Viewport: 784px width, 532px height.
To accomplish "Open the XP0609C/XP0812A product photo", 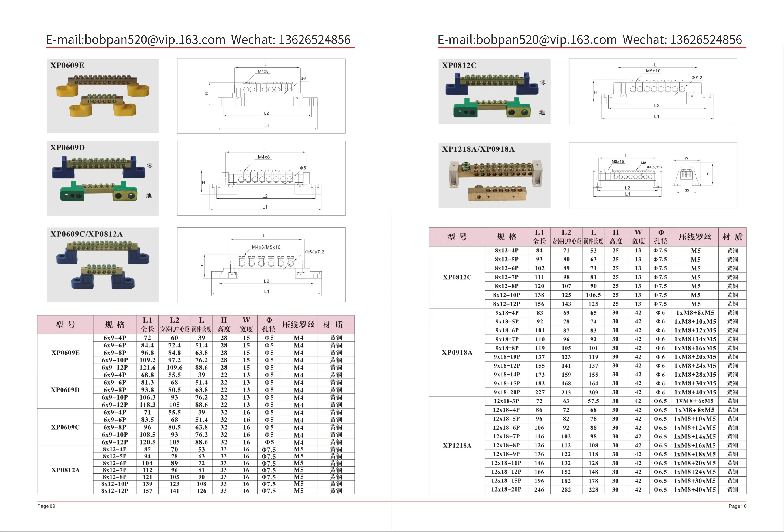I will tap(103, 265).
